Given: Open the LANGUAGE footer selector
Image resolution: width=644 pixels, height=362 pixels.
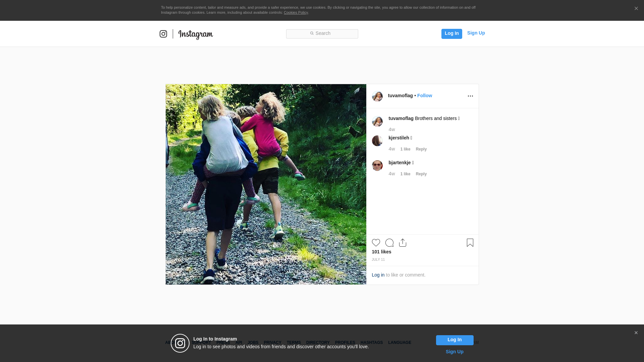Looking at the screenshot, I should [x=399, y=343].
